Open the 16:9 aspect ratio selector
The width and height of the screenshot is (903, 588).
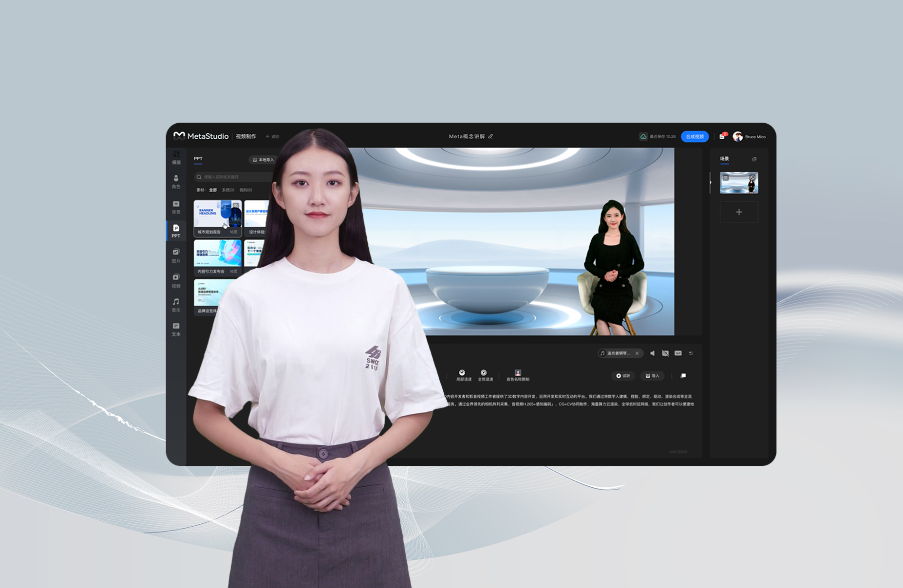tap(678, 353)
